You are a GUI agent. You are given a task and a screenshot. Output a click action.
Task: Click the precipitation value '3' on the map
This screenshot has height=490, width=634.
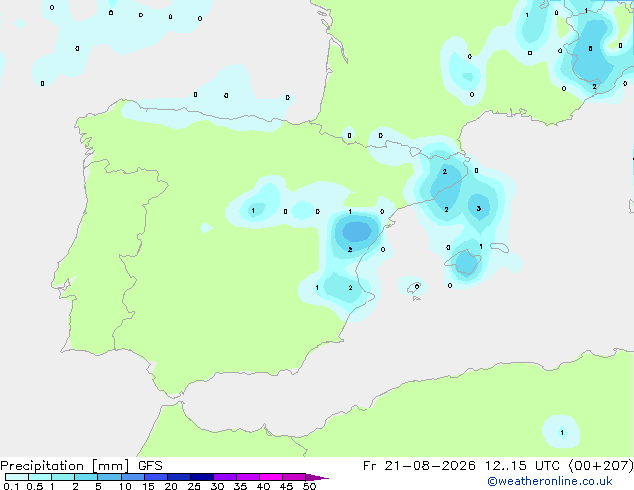click(478, 209)
